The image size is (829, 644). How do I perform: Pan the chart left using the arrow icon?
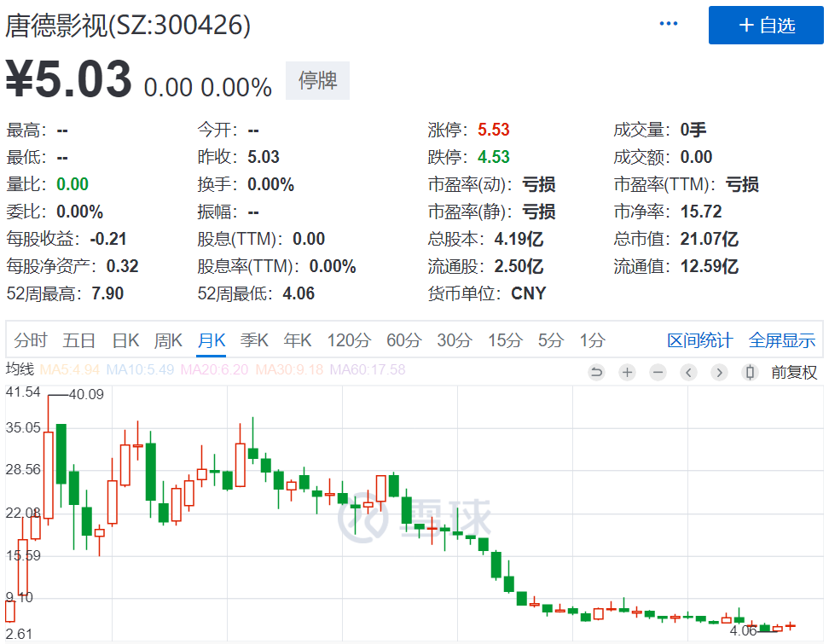[x=688, y=372]
